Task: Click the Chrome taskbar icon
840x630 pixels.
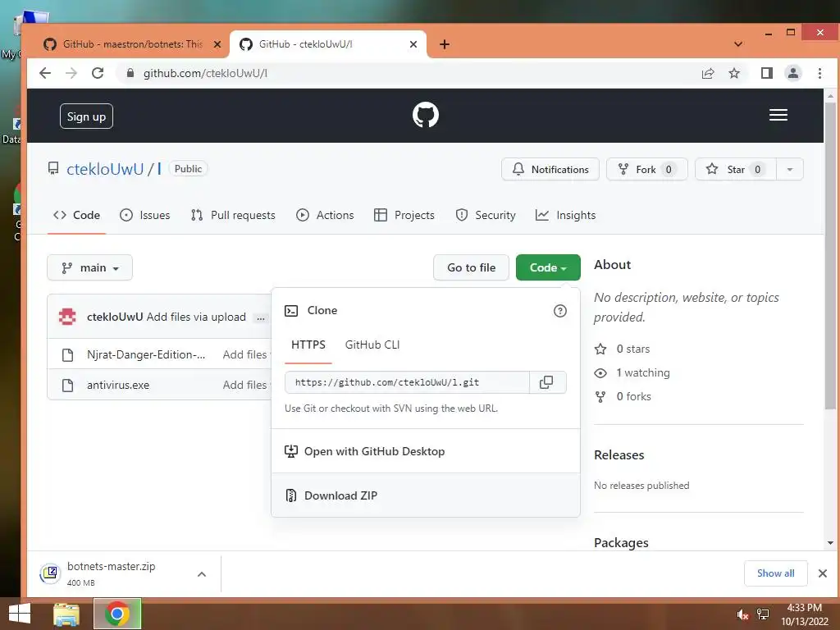Action: pos(117,614)
